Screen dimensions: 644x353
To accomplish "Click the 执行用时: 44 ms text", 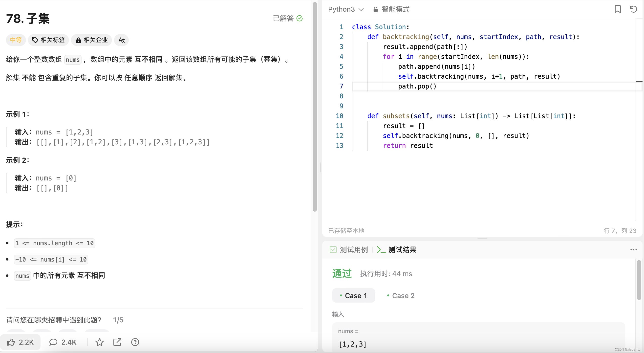I will click(386, 273).
